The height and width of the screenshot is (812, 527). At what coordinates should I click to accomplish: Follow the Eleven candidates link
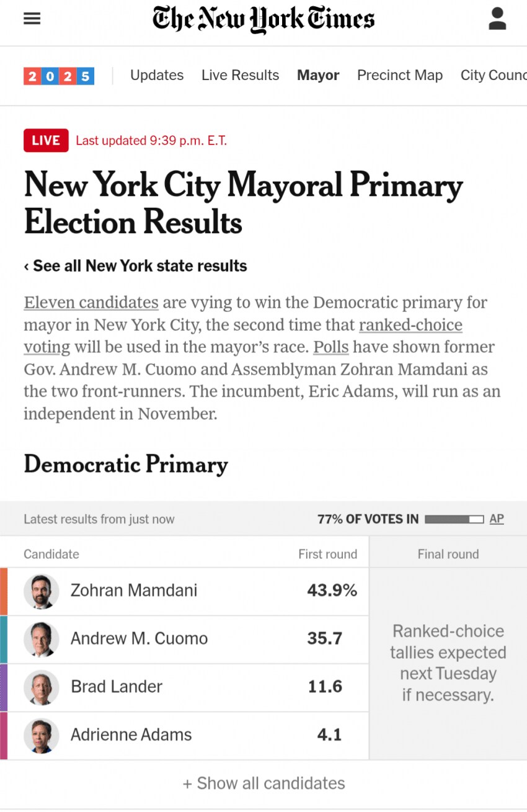point(91,303)
